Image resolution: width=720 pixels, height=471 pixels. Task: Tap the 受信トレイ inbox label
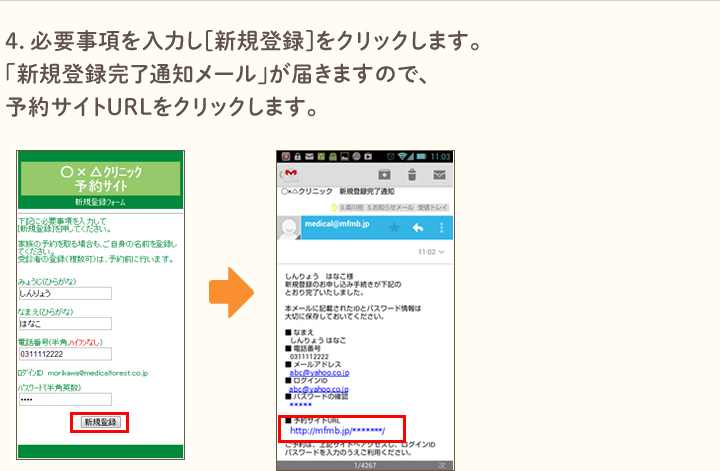pos(433,205)
